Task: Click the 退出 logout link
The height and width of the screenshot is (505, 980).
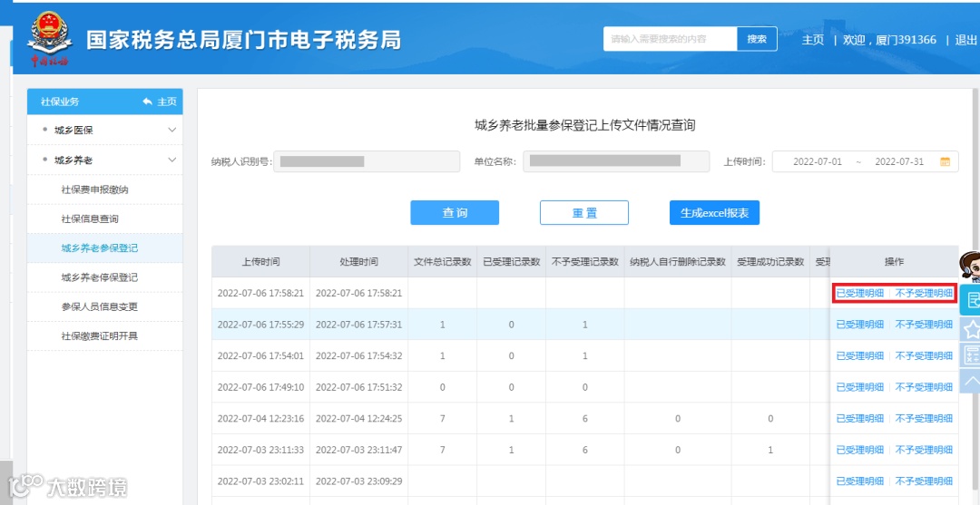Action: click(966, 39)
